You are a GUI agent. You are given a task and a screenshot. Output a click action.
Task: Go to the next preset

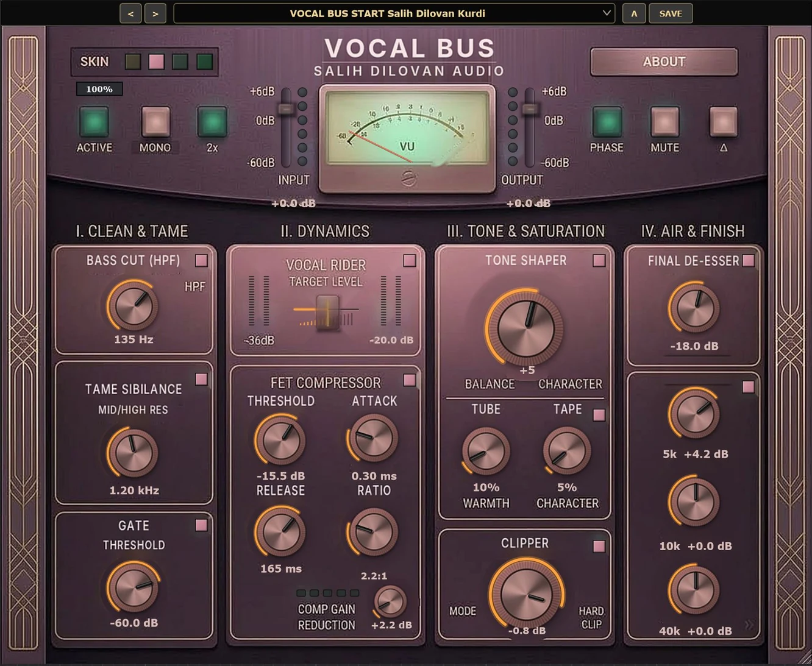155,13
